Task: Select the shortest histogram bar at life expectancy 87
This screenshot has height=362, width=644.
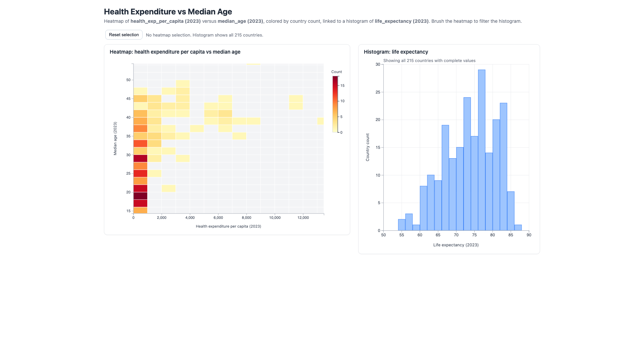Action: click(518, 228)
